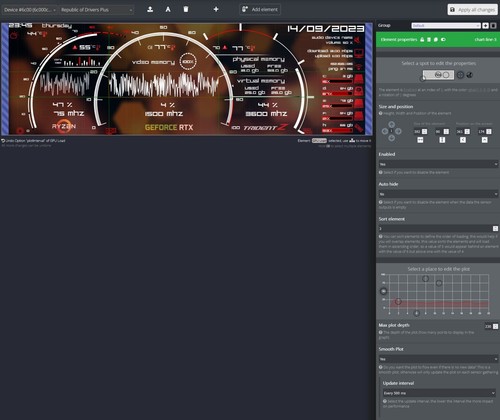Click the lock icon in Element properties header

[422, 39]
